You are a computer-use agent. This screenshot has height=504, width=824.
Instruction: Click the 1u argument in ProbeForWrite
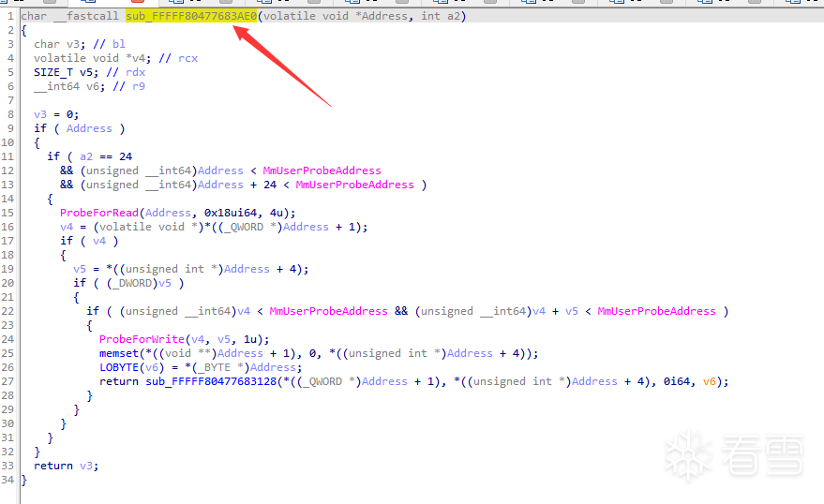pos(250,339)
